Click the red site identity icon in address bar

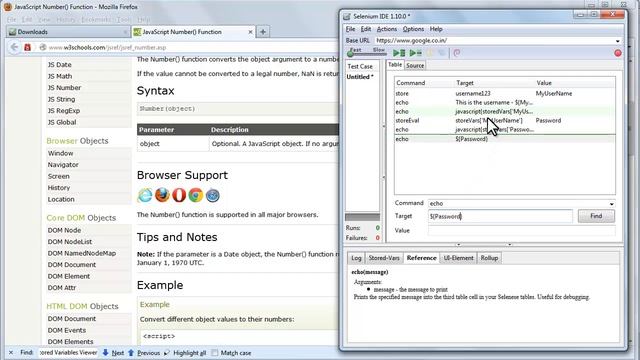[x=27, y=47]
